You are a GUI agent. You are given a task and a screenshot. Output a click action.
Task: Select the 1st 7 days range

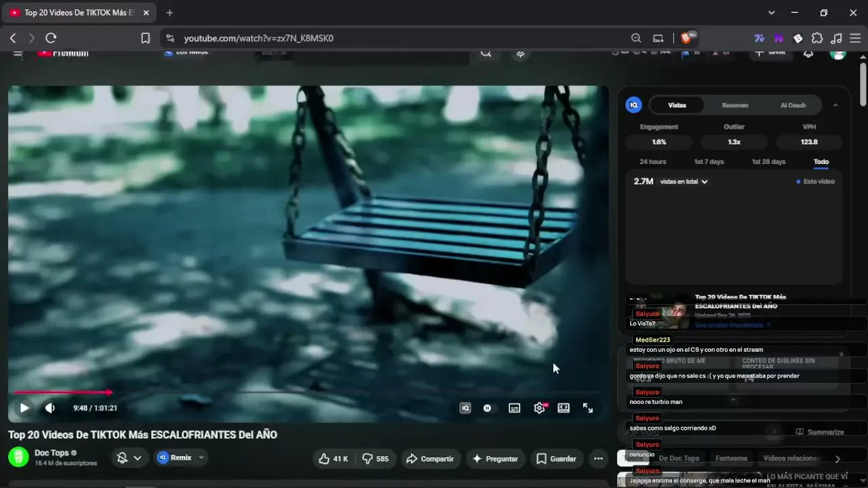[x=709, y=162]
